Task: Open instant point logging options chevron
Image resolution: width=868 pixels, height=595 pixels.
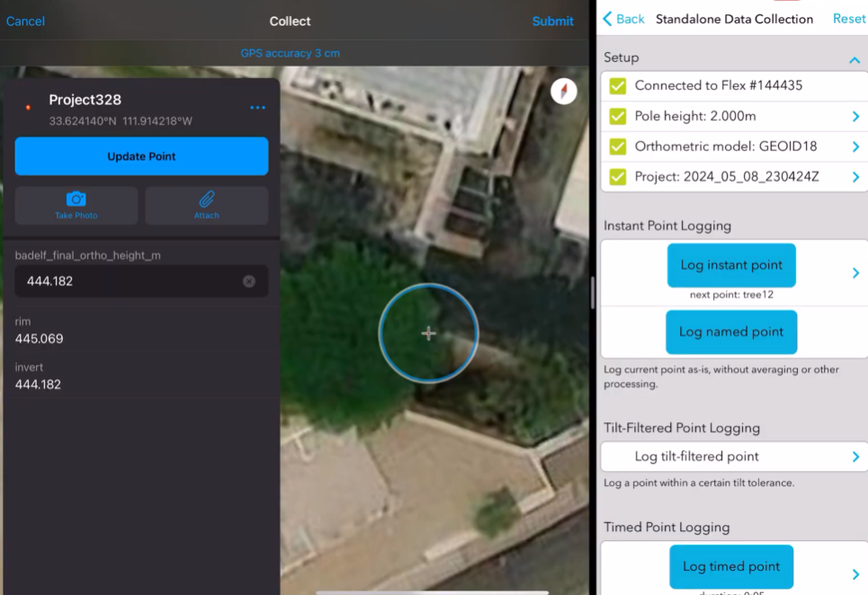Action: point(855,272)
